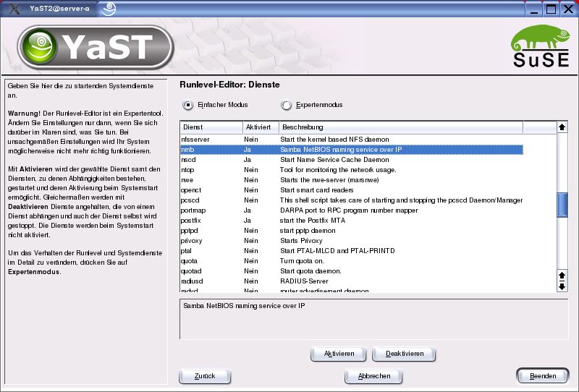Image resolution: width=579 pixels, height=392 pixels.
Task: Select Expertenmodus radio button
Action: click(286, 105)
